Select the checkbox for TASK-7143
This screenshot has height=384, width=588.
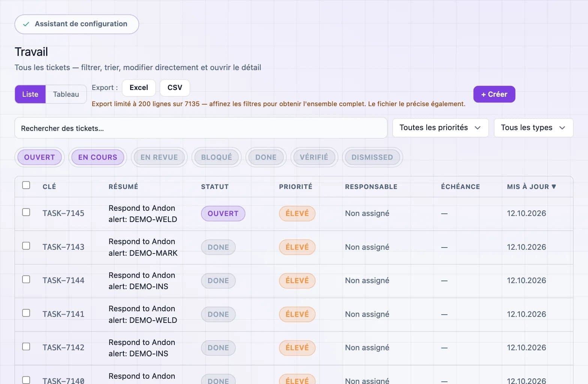click(26, 246)
